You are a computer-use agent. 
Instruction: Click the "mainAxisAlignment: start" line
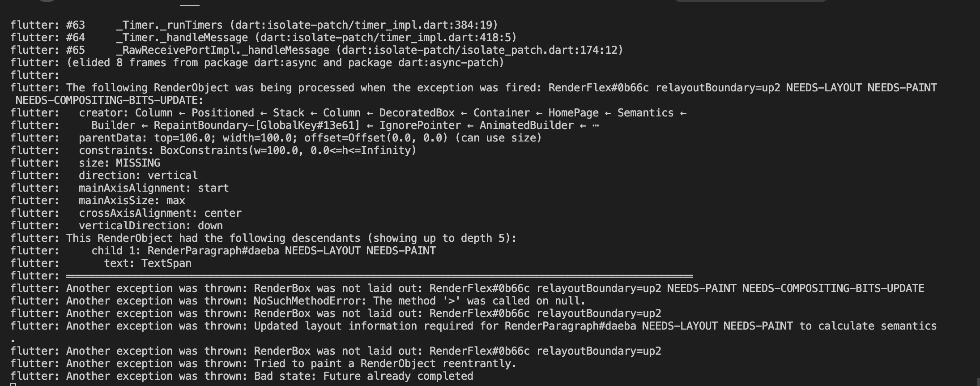[153, 188]
